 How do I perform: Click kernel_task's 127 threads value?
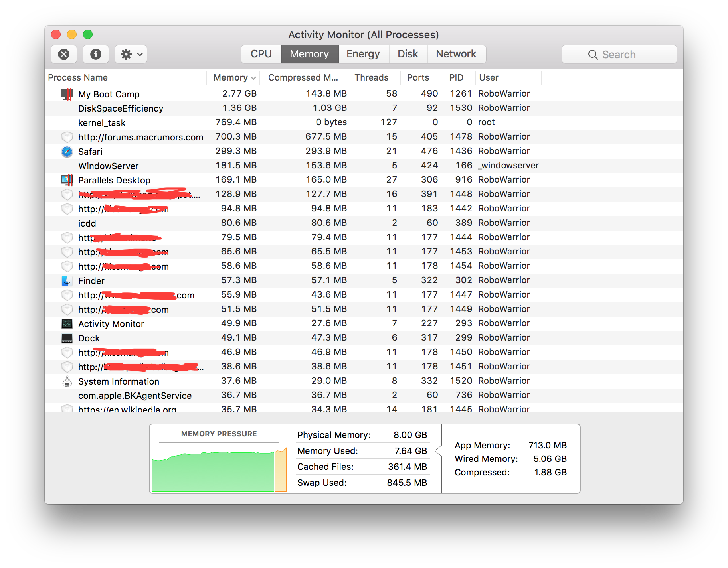click(389, 122)
